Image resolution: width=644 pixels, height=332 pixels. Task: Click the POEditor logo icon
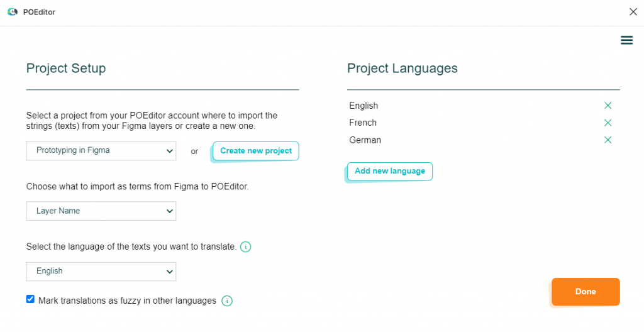13,12
